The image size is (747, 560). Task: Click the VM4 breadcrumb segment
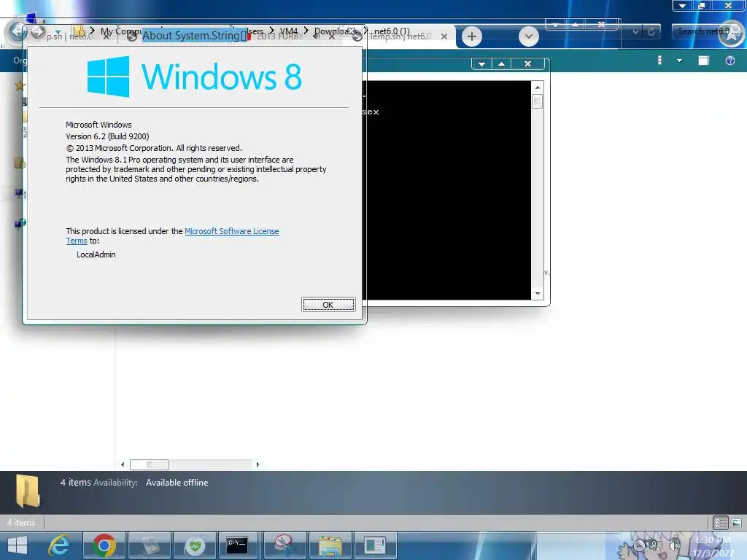[x=289, y=31]
